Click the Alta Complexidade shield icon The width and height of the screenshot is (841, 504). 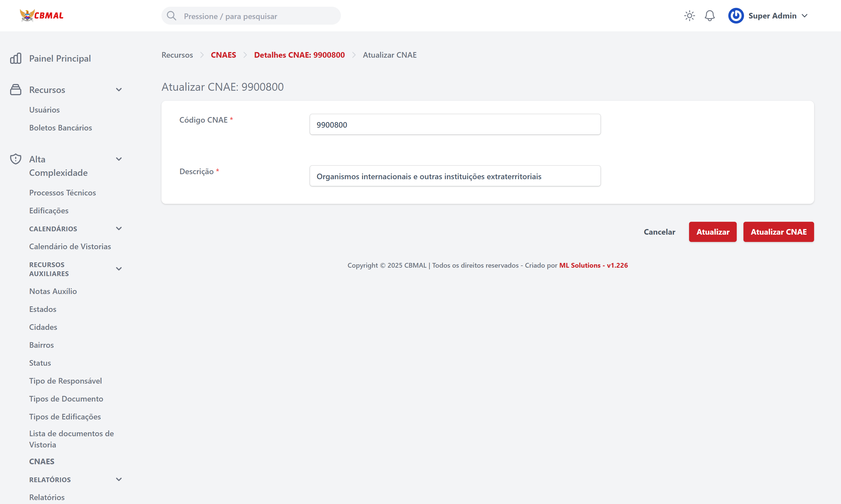click(16, 159)
